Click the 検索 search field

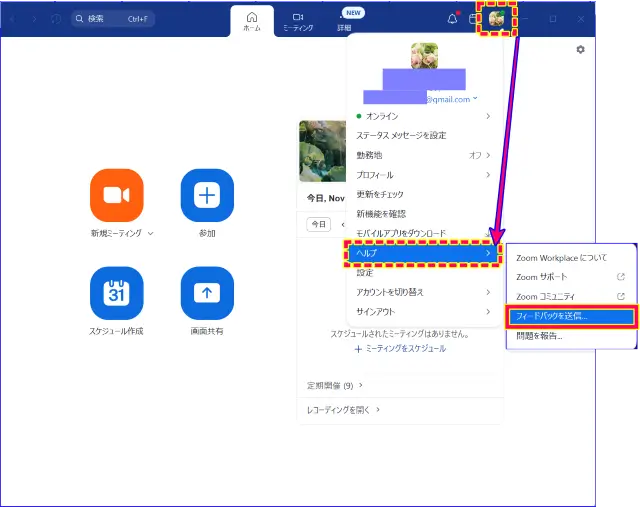pyautogui.click(x=113, y=19)
